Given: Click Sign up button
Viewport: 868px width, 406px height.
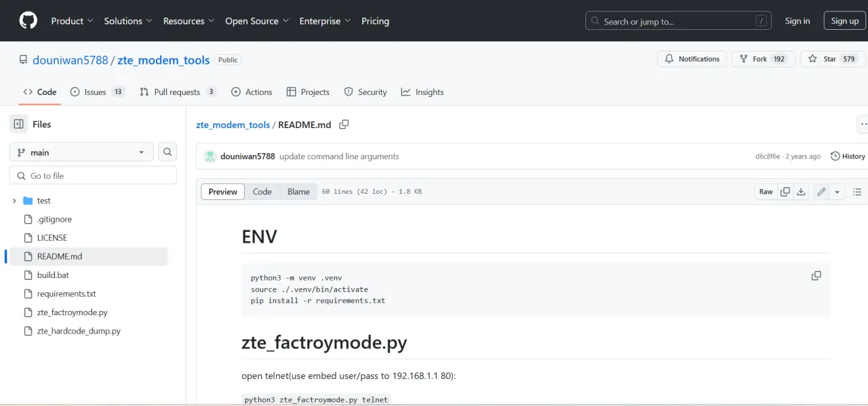Looking at the screenshot, I should coord(845,21).
